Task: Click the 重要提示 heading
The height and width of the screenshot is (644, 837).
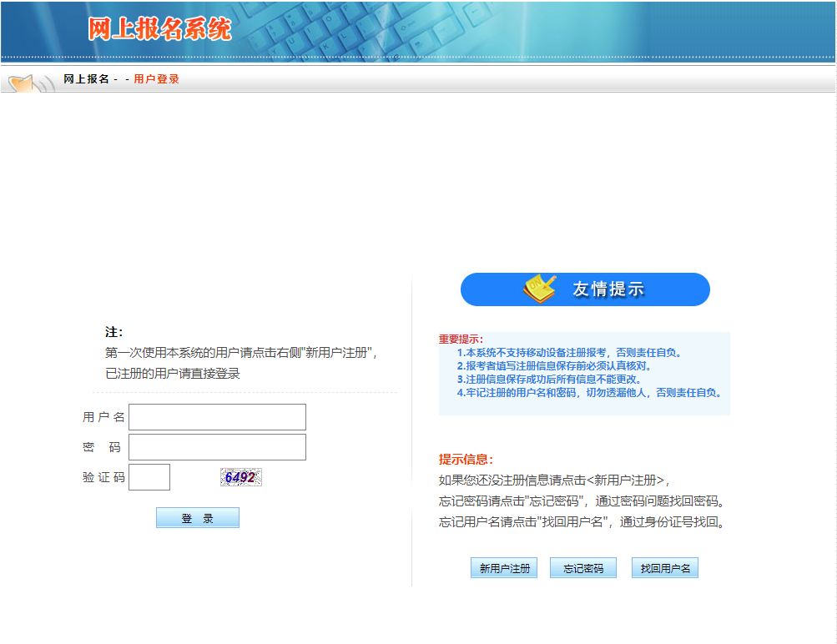Action: (461, 339)
